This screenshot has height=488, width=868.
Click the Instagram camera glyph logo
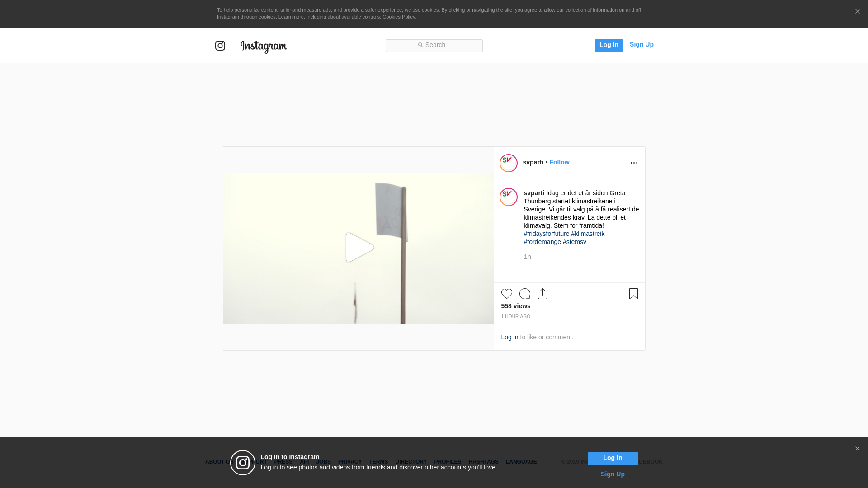point(220,46)
